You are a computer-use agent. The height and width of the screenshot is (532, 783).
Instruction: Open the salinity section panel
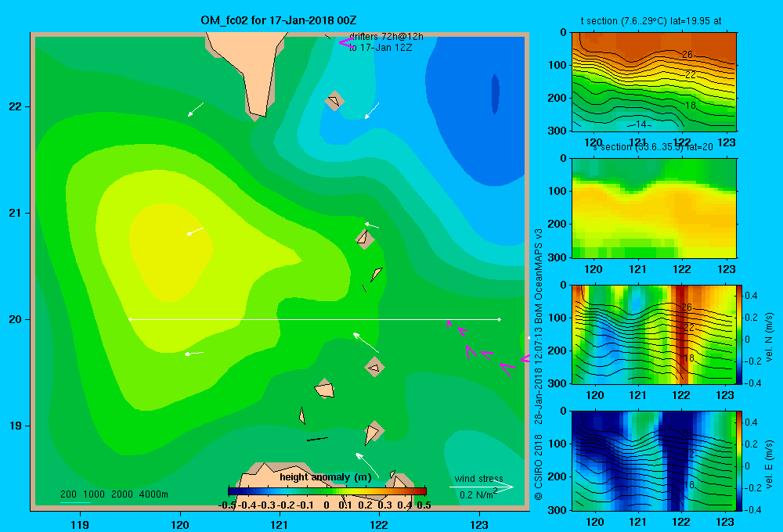[654, 208]
